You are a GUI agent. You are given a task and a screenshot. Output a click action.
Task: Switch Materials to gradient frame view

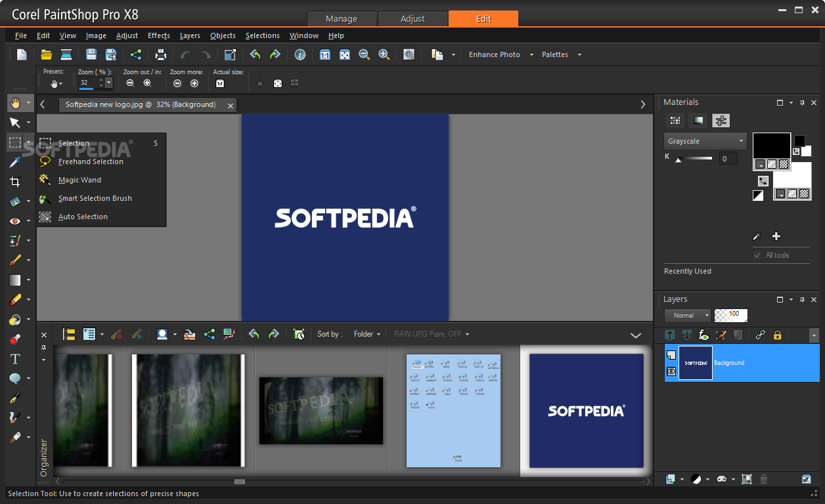pos(698,121)
